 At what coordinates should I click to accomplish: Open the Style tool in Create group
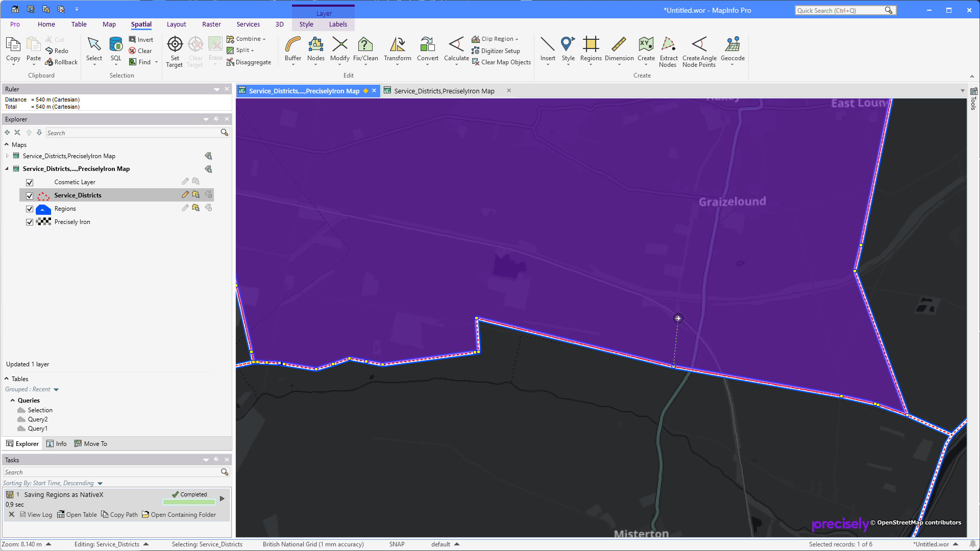568,50
